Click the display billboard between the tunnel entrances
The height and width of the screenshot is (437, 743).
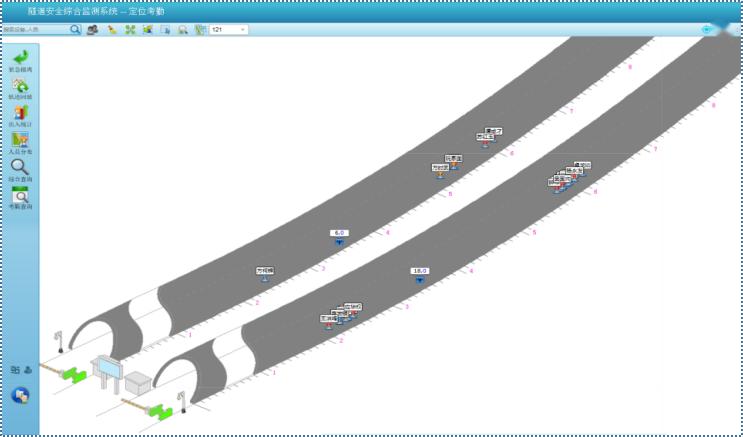(x=109, y=373)
